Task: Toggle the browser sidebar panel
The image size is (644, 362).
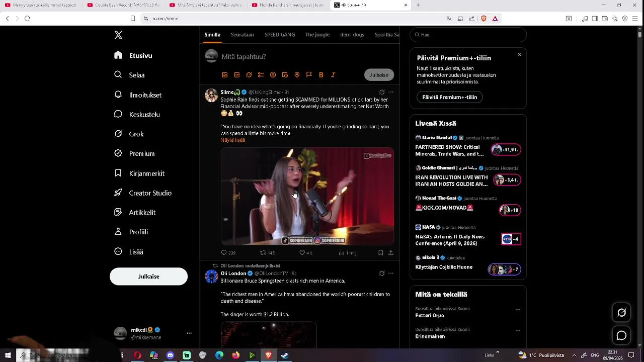Action: 595,19
